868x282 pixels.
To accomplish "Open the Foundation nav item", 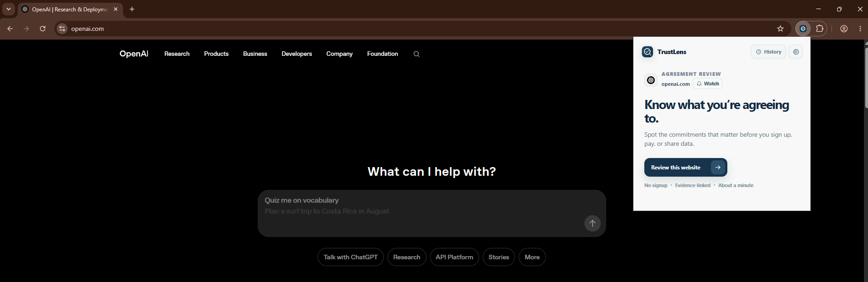I will click(x=383, y=54).
